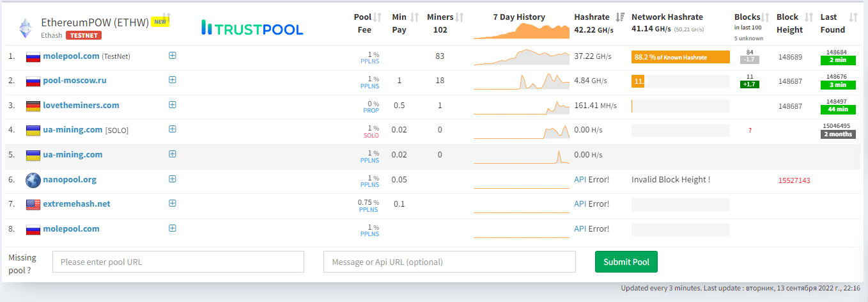This screenshot has width=868, height=302.
Task: Click the EthereumPOW coin logo icon
Action: point(26,27)
